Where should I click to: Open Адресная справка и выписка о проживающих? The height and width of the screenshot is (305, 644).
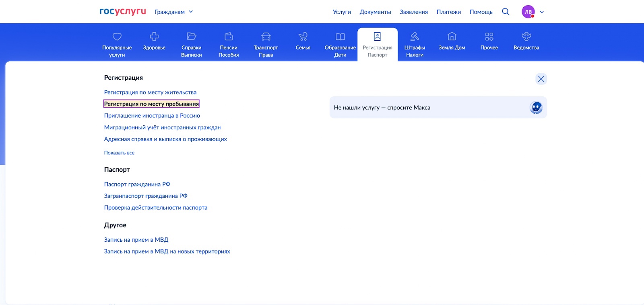click(x=165, y=139)
